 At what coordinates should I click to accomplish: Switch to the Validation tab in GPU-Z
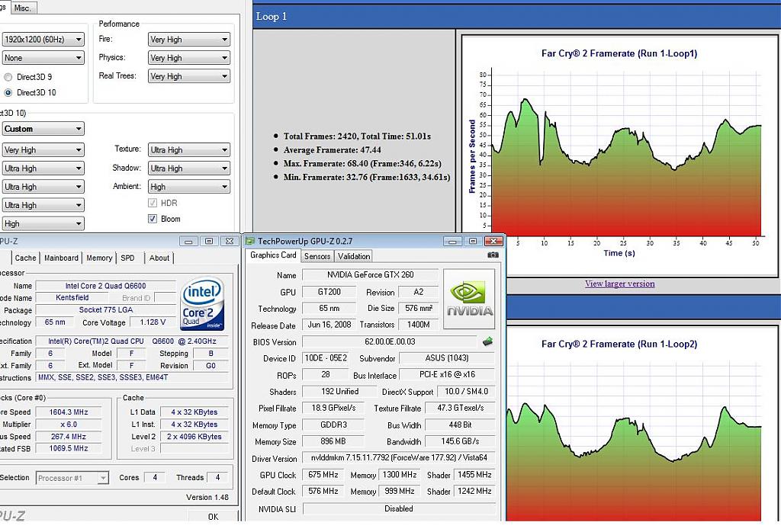[354, 256]
